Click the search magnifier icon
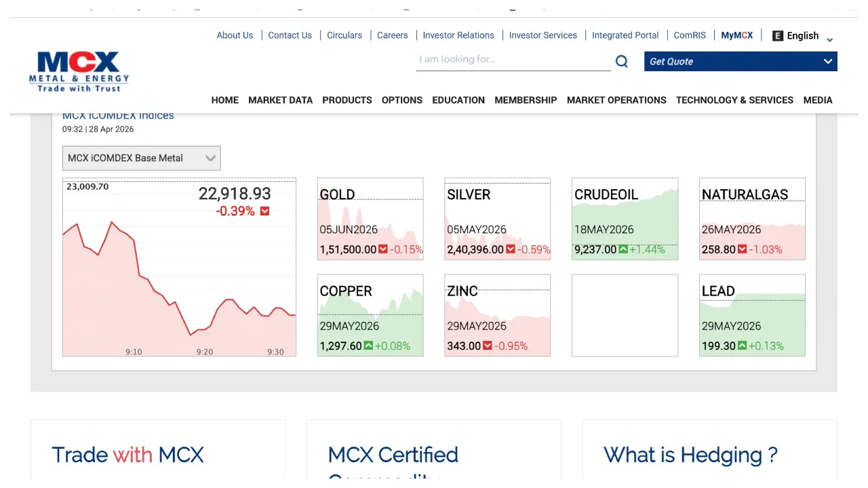 (x=621, y=62)
